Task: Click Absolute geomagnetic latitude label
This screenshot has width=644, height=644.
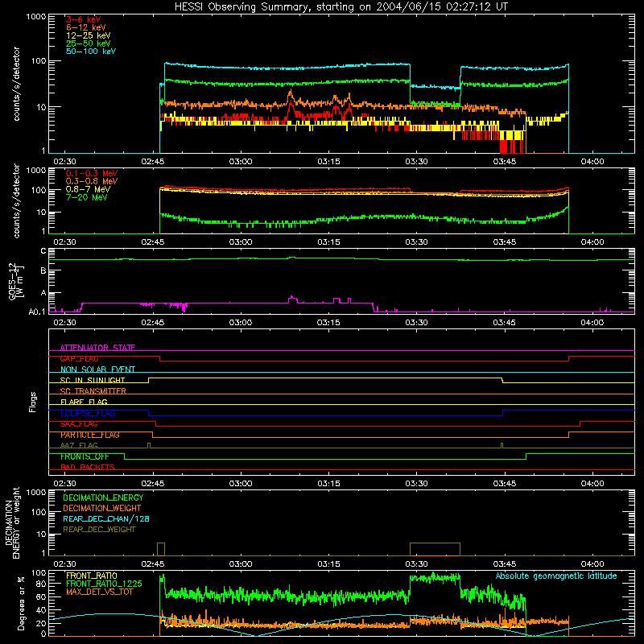Action: click(x=556, y=576)
